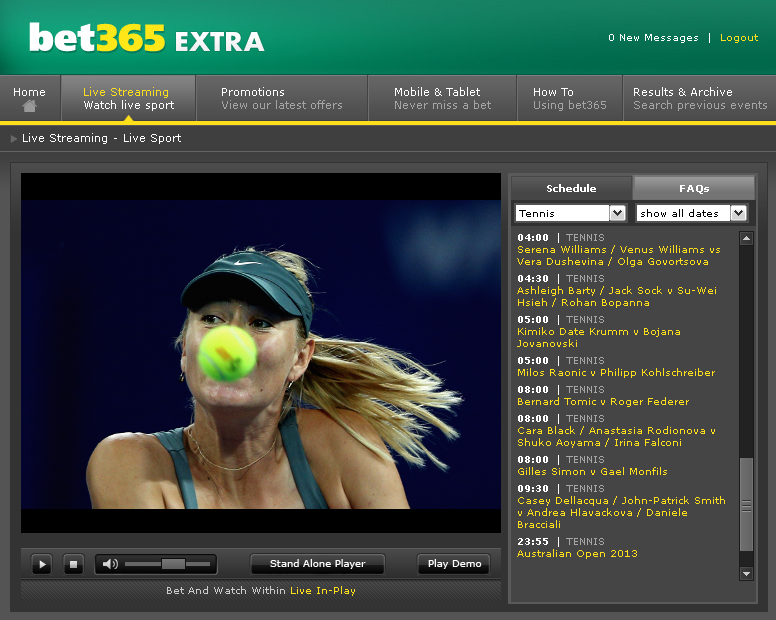Image resolution: width=776 pixels, height=620 pixels.
Task: Click the schedule scrollbar thumb
Action: coord(746,505)
